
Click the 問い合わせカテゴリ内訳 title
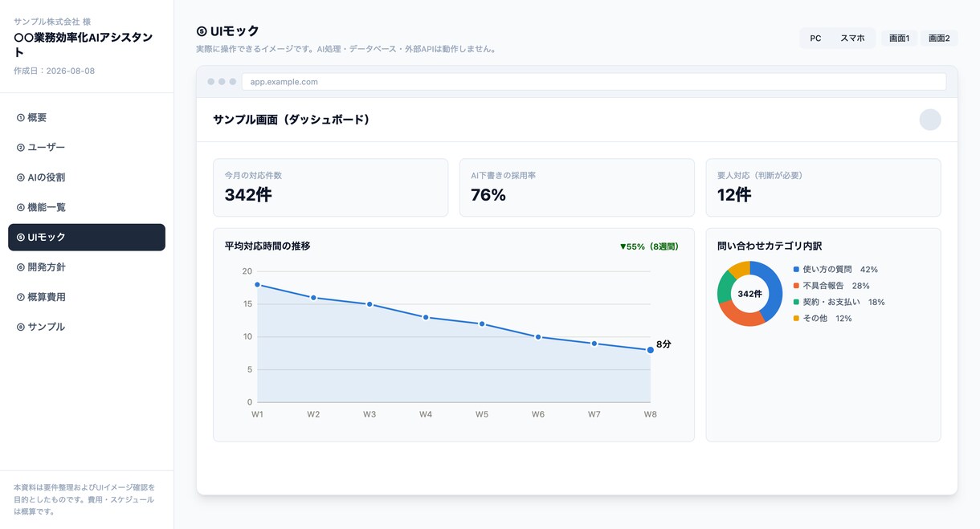[x=770, y=246]
